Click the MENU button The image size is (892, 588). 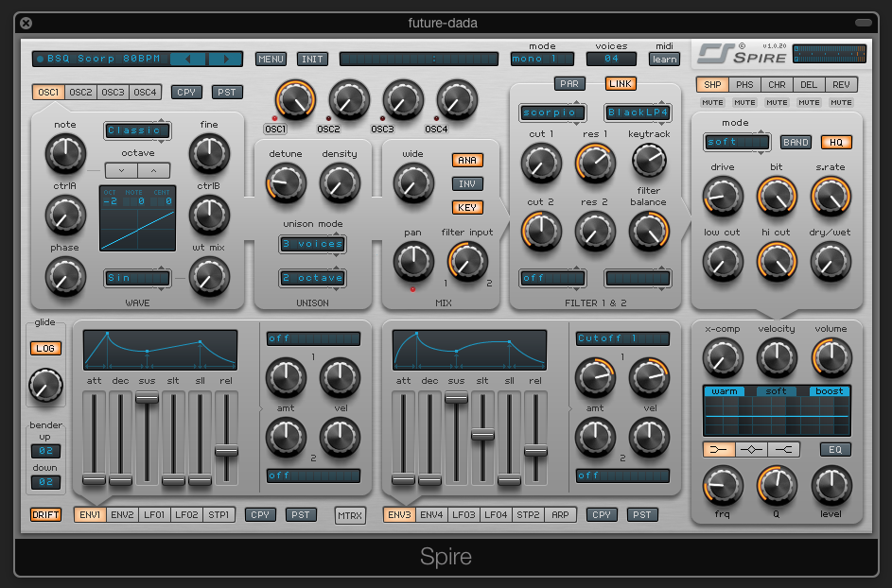tap(271, 60)
